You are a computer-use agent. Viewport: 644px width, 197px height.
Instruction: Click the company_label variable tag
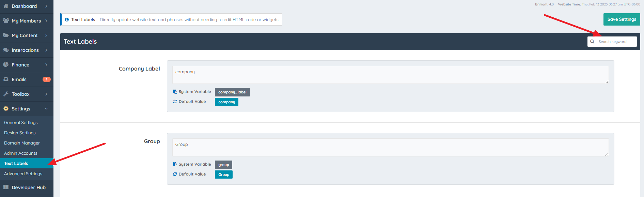[232, 92]
